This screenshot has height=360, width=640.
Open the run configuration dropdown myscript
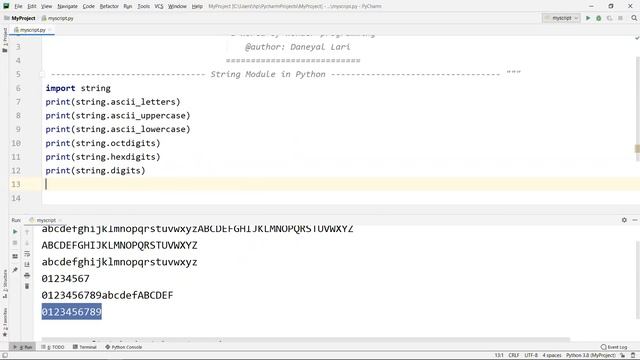point(562,18)
